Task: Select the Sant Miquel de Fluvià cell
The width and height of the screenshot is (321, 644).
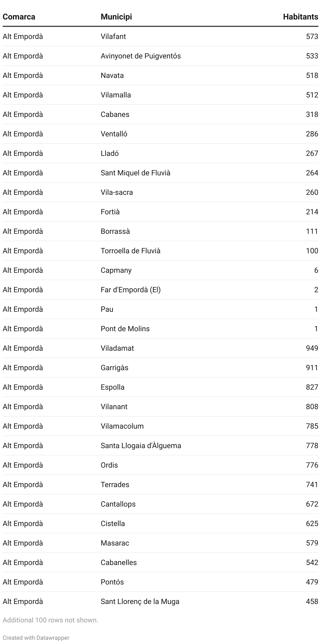Action: (x=135, y=173)
